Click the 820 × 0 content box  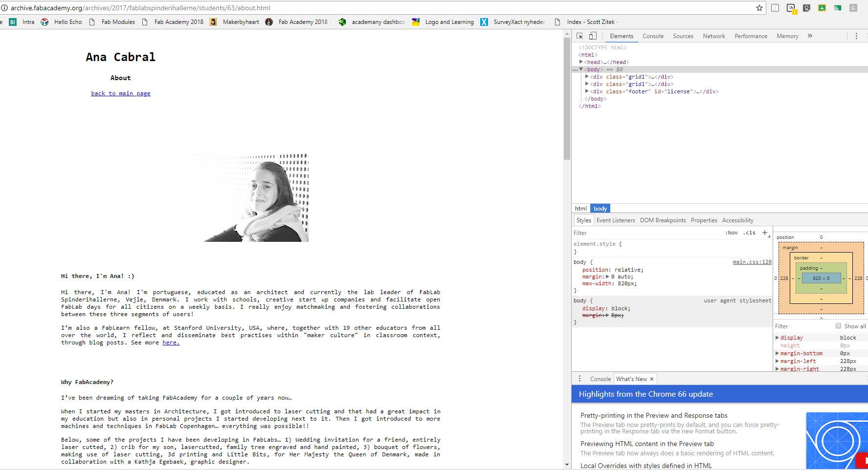pos(821,278)
